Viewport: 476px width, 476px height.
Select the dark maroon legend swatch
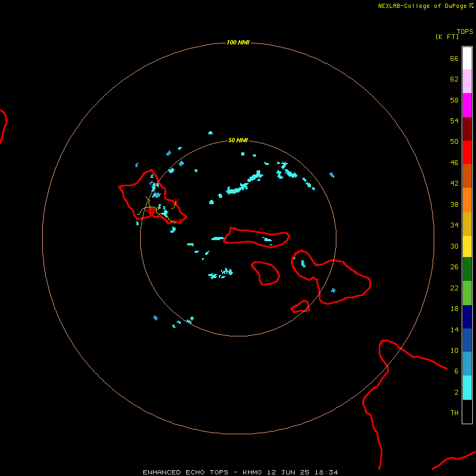point(467,129)
